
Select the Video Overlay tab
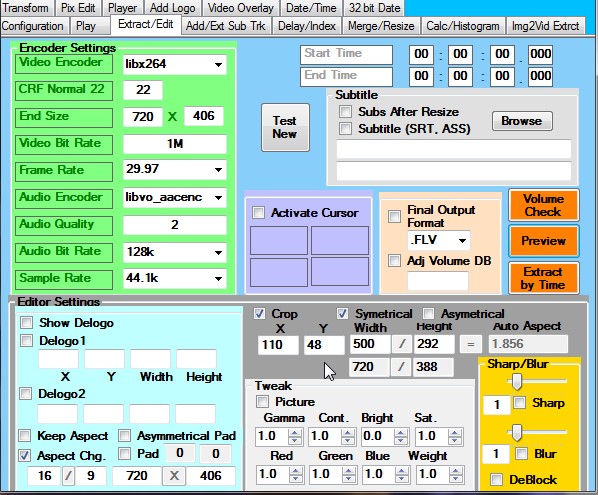click(x=241, y=8)
